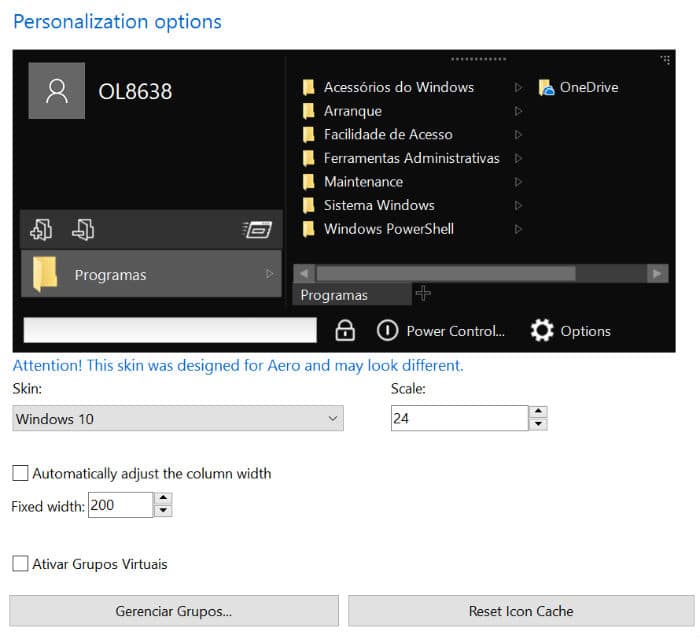Screen dimensions: 700x639
Task: Click the horizontal scrollbar right arrow
Action: (x=657, y=273)
